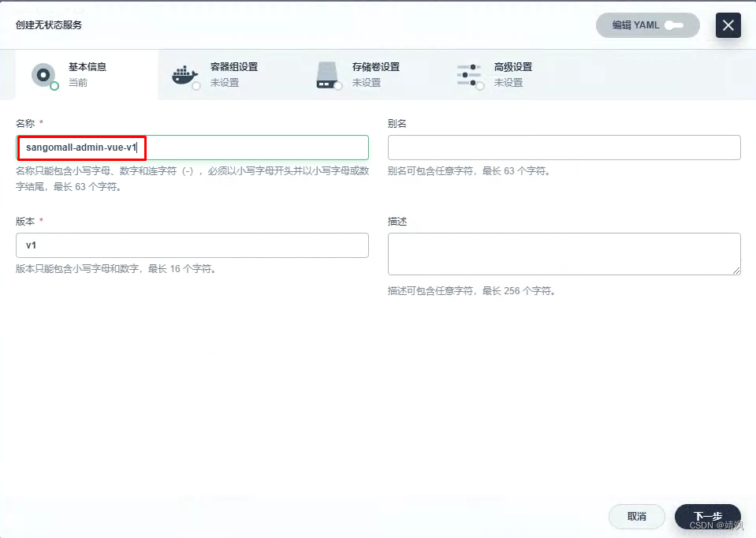Click the status badge on the 存储卷设置 icon
The image size is (756, 538).
click(x=339, y=84)
